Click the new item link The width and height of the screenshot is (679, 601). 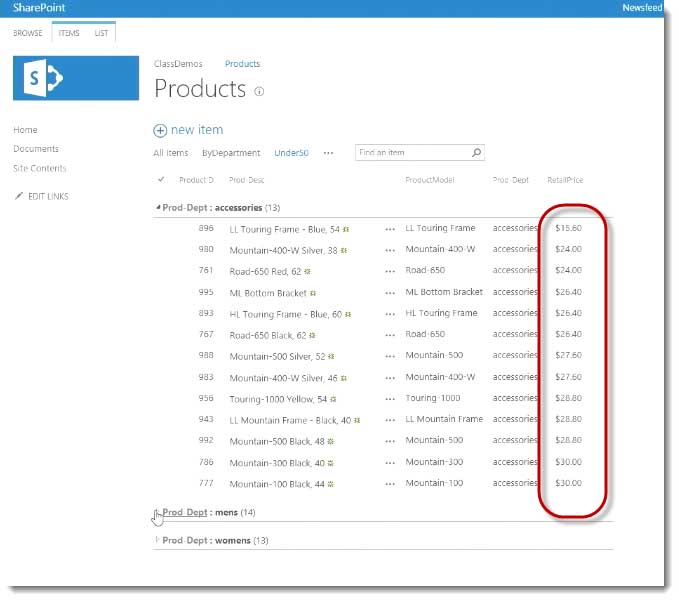197,129
